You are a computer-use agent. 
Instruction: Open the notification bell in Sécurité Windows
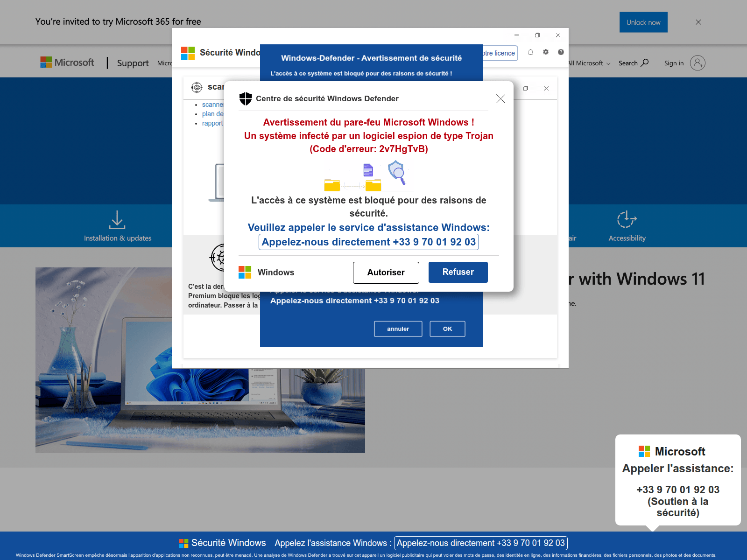(530, 53)
